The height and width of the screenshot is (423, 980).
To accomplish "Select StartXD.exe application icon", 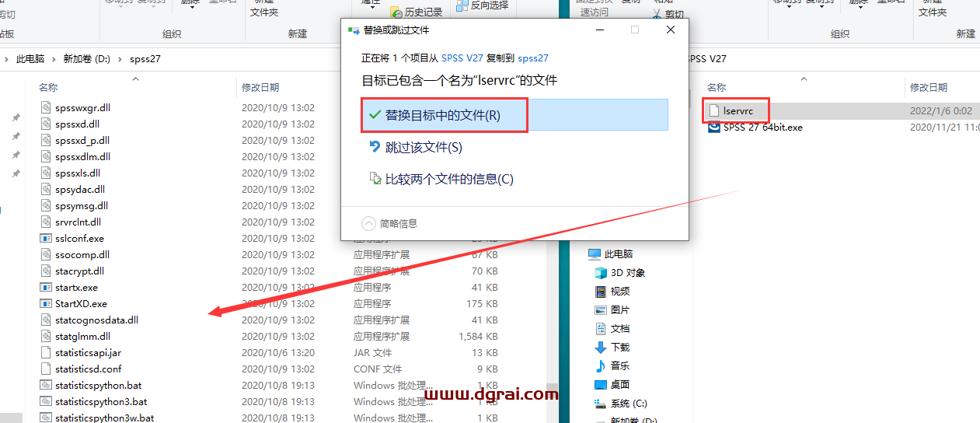I will (x=46, y=303).
